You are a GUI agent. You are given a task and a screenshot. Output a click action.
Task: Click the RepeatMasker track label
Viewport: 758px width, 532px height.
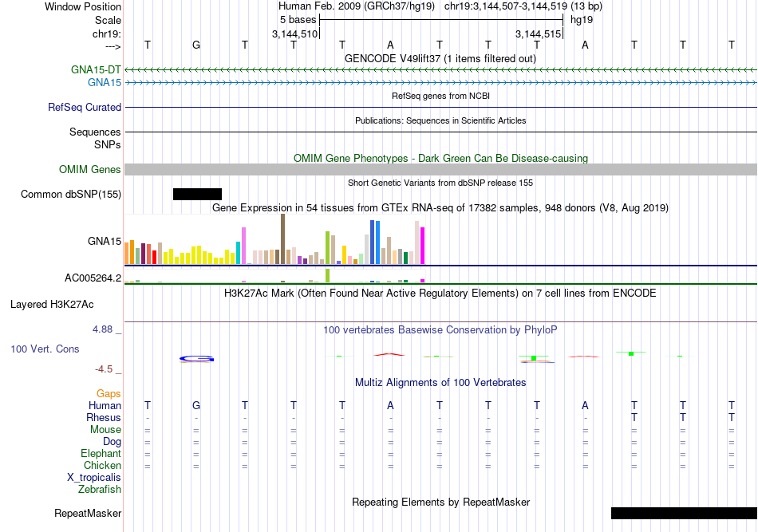[88, 513]
